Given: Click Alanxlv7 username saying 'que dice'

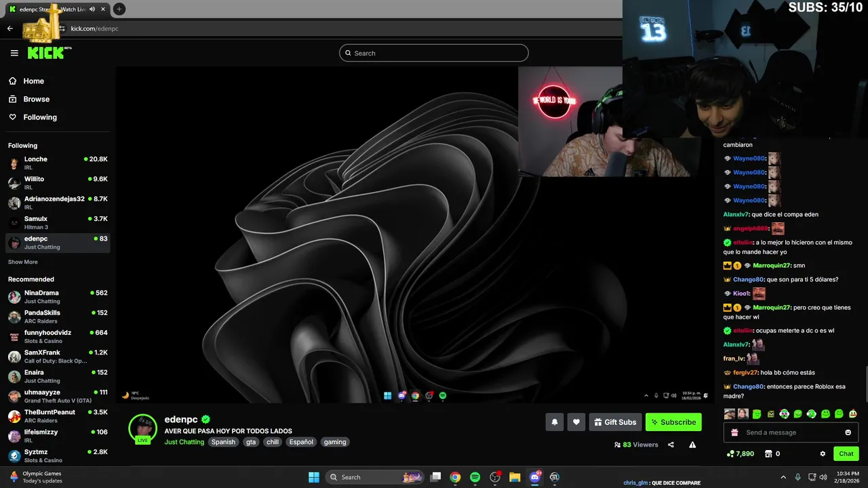Looking at the screenshot, I should (736, 214).
